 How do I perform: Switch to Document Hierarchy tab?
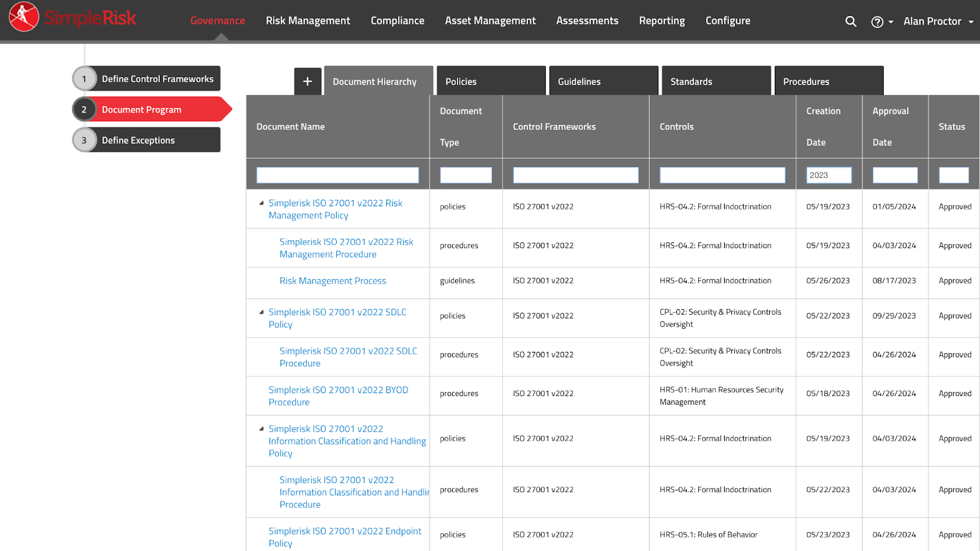point(379,81)
